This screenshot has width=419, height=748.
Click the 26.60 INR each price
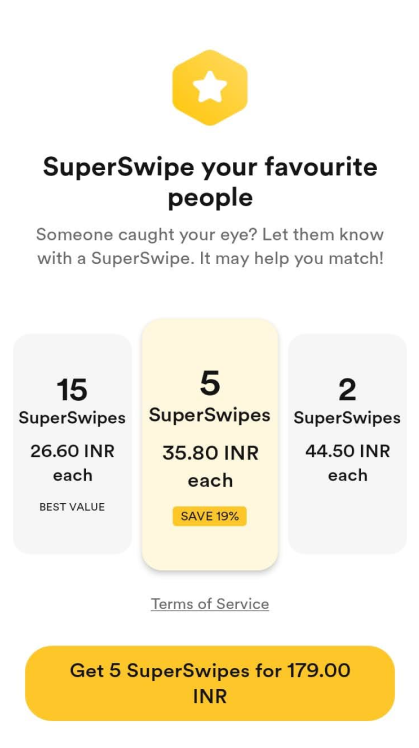(x=72, y=463)
